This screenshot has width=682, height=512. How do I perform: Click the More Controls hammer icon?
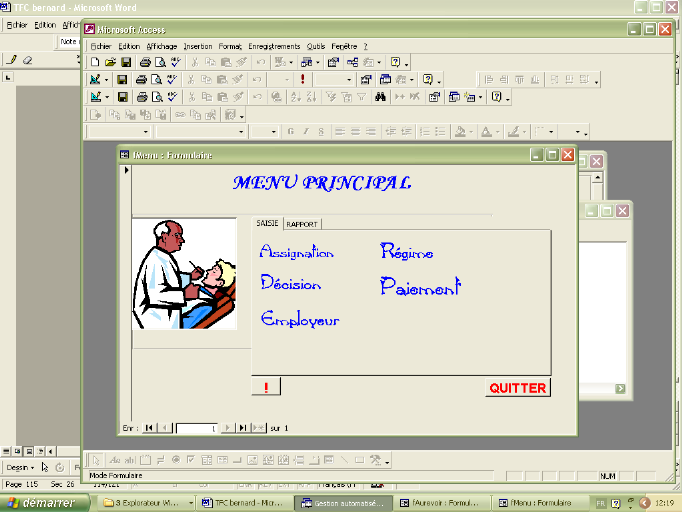point(375,460)
